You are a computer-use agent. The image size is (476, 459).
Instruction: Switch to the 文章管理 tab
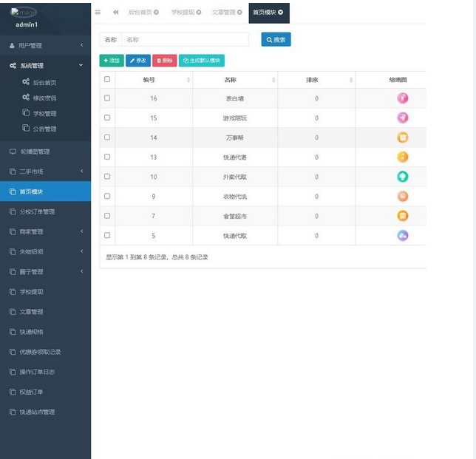coord(224,12)
